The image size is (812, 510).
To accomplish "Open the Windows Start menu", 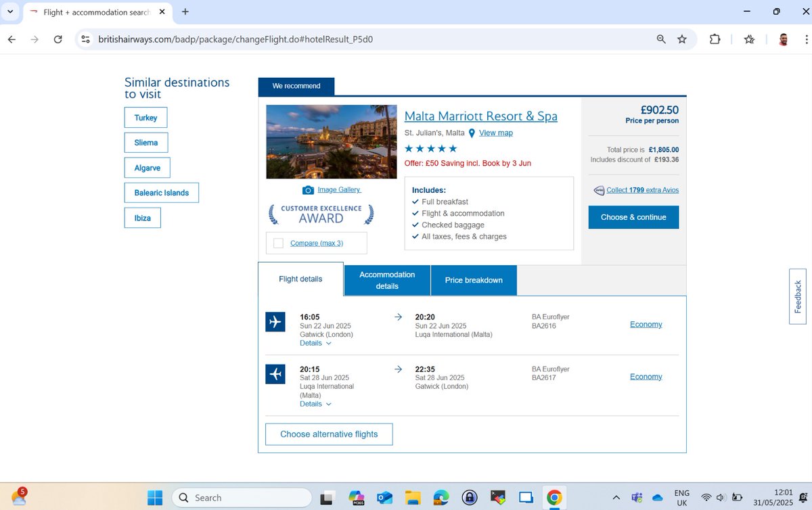I will pyautogui.click(x=155, y=498).
